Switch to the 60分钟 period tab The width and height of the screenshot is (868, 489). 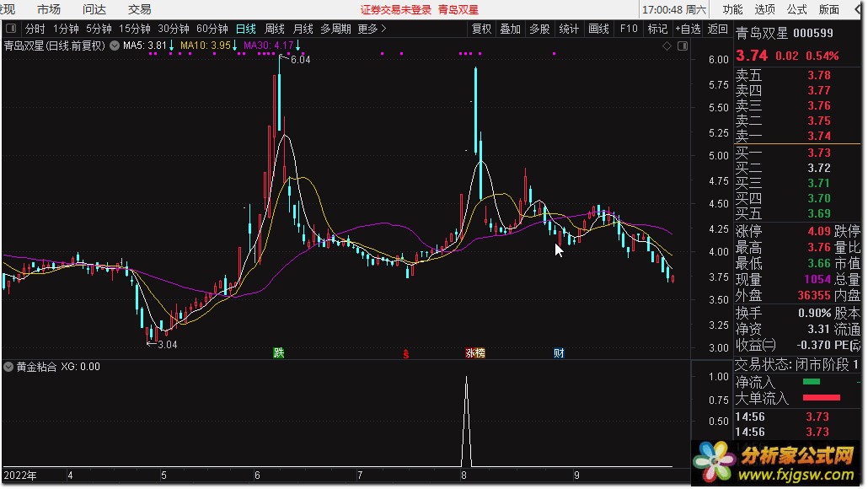pos(212,29)
